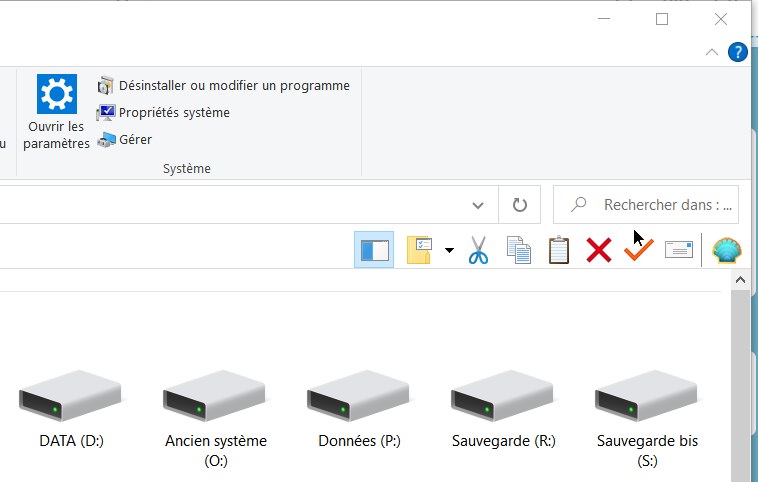This screenshot has height=482, width=758.
Task: Click the search magnifier icon
Action: point(578,204)
